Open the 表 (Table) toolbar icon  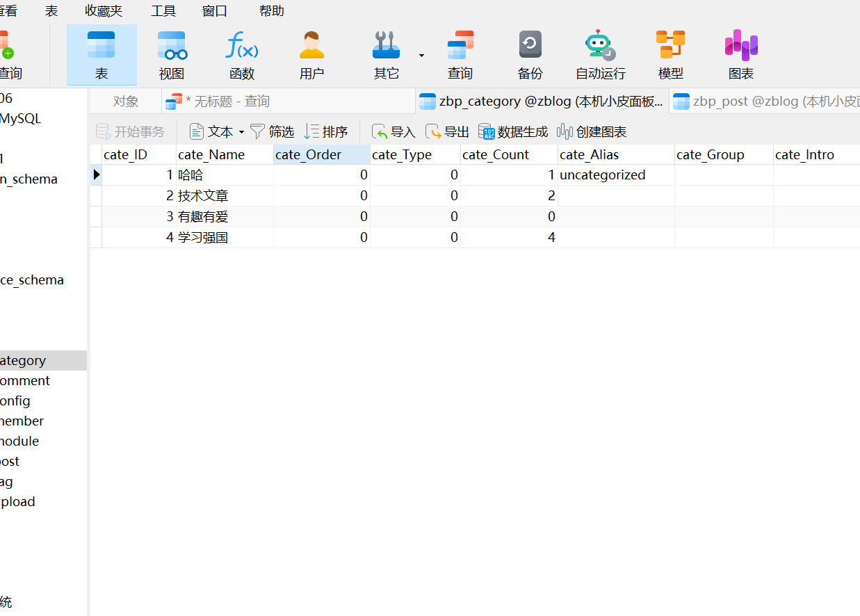click(102, 55)
